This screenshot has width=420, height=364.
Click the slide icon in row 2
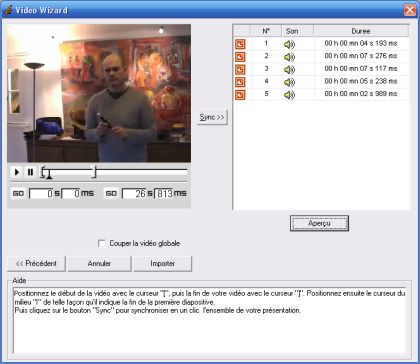click(x=240, y=57)
